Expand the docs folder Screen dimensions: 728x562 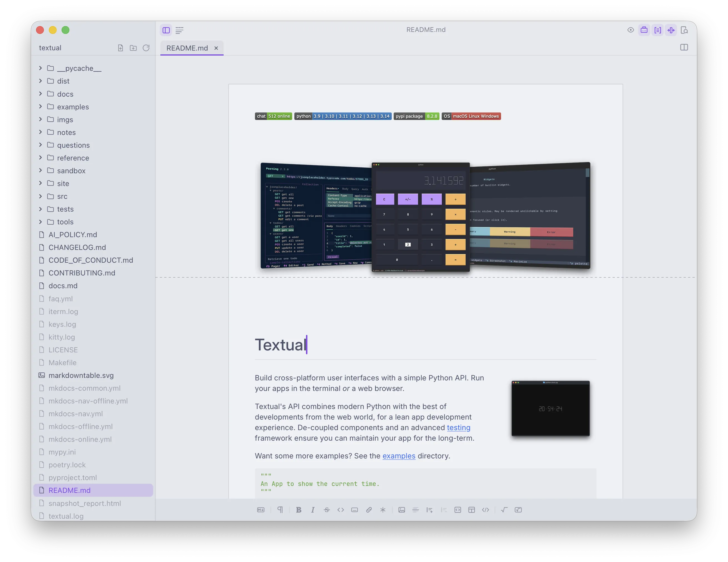pos(40,94)
